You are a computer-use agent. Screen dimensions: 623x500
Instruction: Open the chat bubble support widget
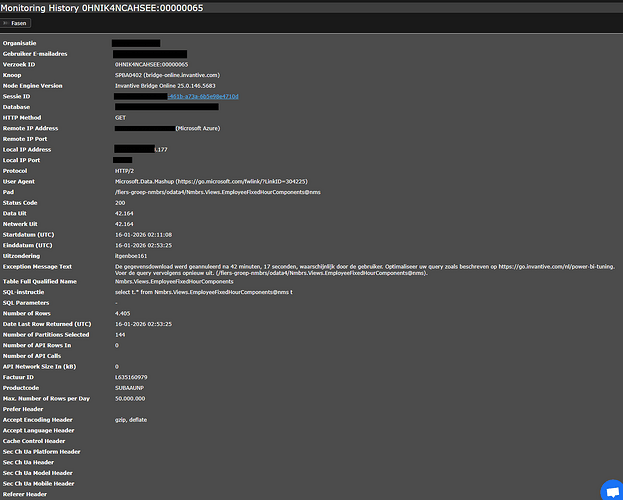tap(610, 489)
